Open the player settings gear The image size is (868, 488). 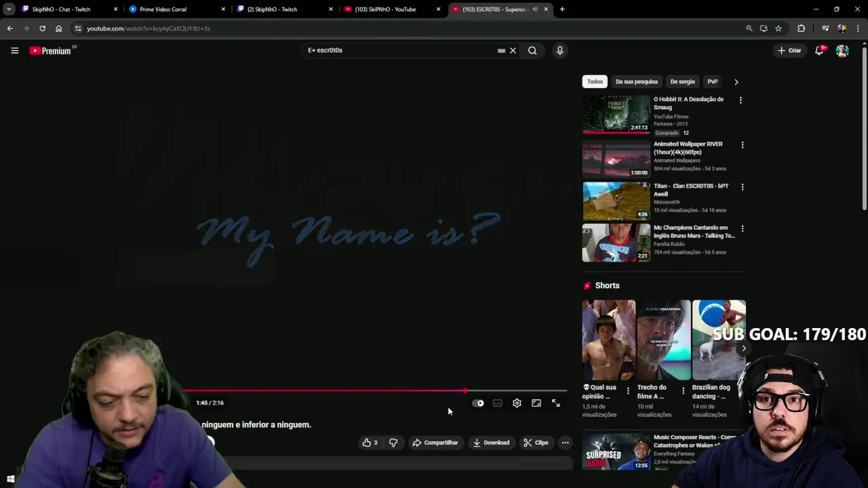click(517, 403)
